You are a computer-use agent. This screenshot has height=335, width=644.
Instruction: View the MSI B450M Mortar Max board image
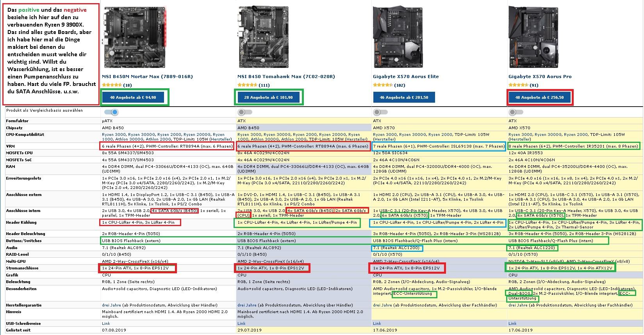[135, 37]
